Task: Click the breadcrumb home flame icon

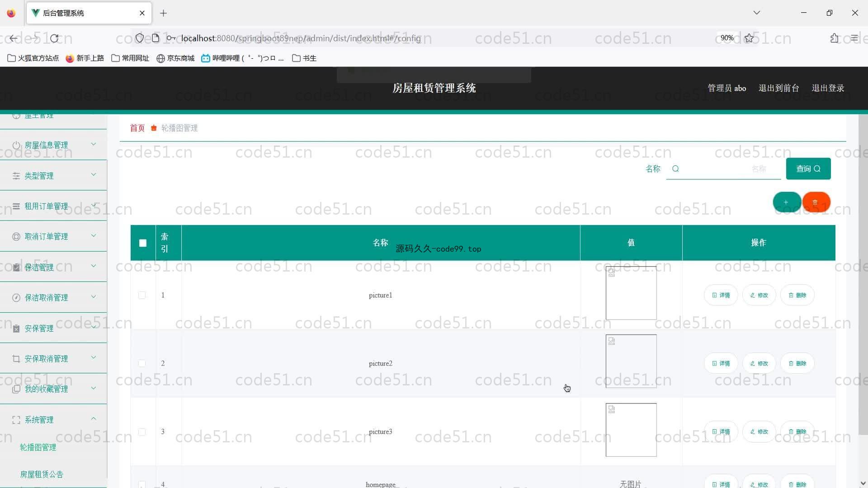Action: click(x=154, y=128)
